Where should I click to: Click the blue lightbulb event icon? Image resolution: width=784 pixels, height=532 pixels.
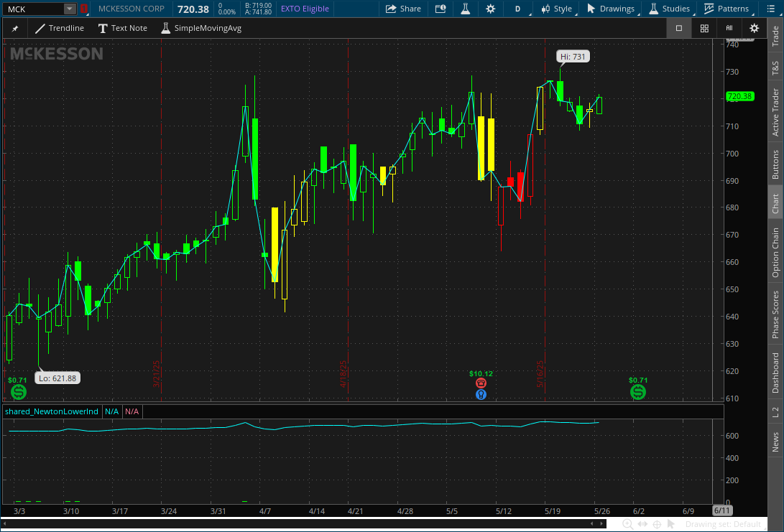(481, 395)
